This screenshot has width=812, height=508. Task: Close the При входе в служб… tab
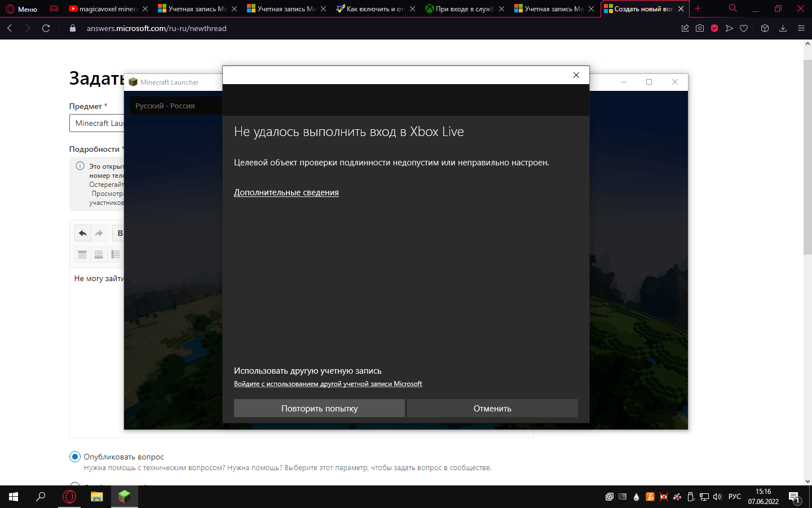pos(501,9)
